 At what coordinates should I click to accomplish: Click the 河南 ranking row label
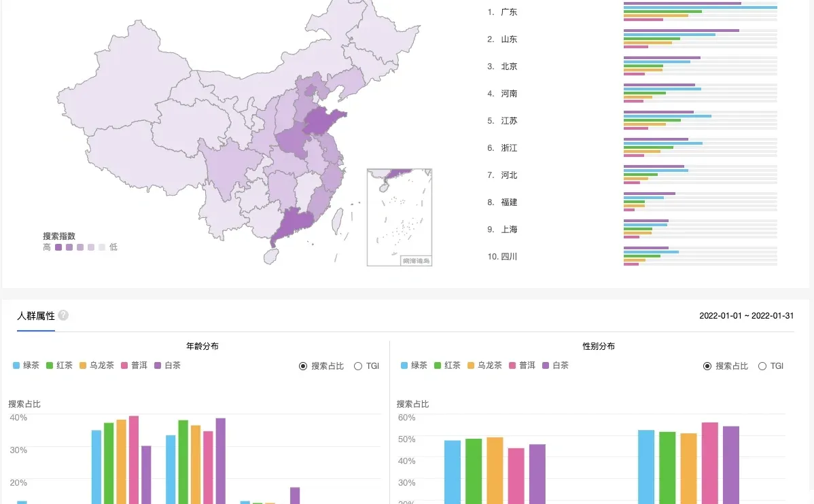(509, 94)
